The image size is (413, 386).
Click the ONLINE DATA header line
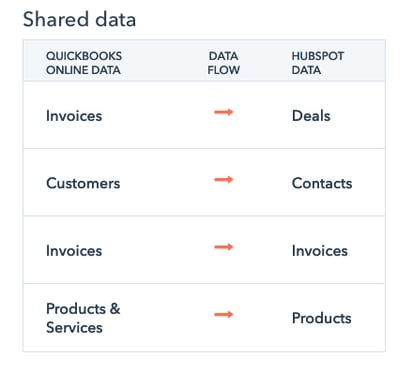[x=83, y=70]
